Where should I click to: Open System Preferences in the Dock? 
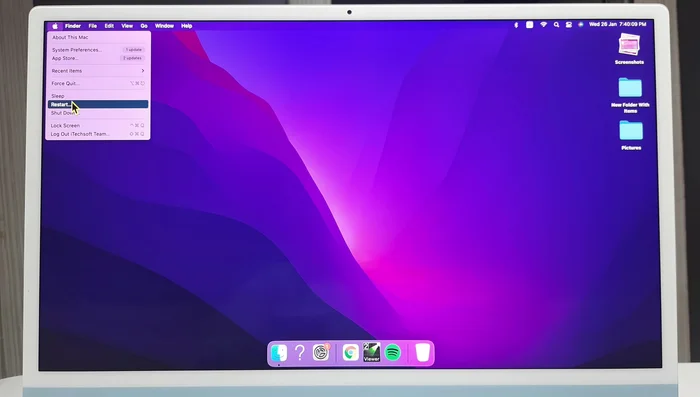[x=321, y=353]
